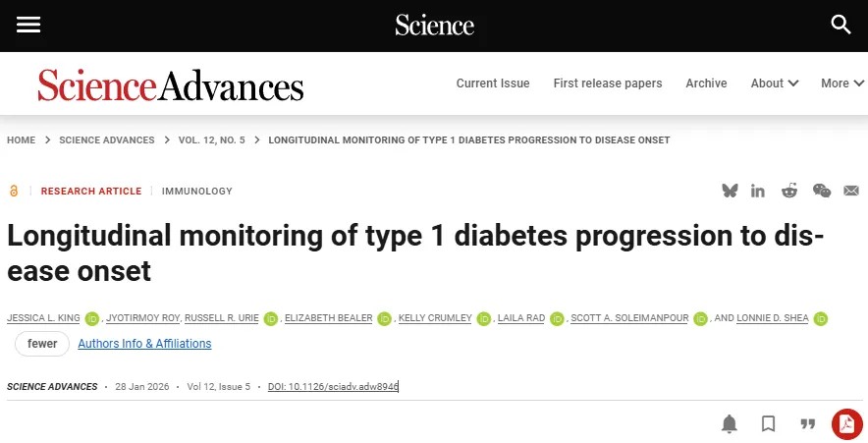Open Jessica L. King's ORCID icon

[92, 318]
